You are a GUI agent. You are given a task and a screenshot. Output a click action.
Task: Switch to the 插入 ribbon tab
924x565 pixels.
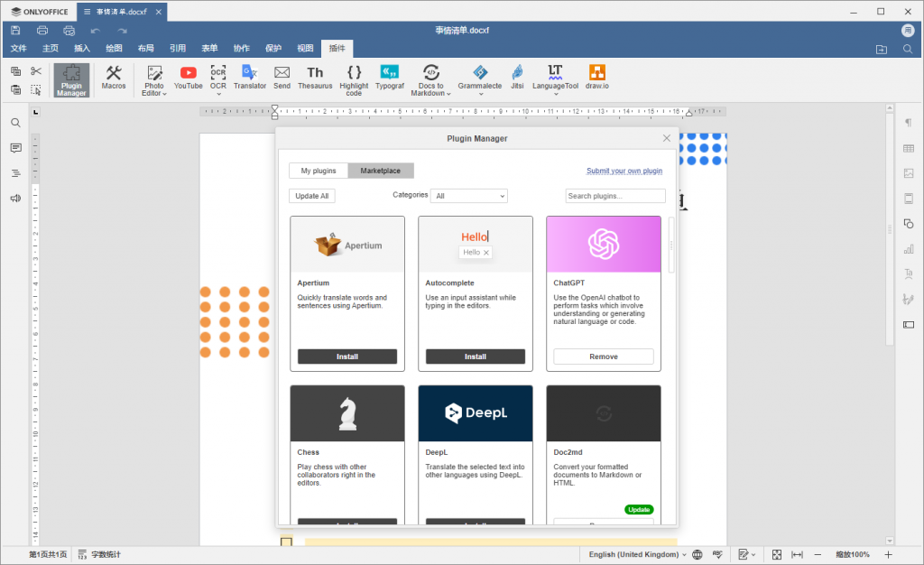click(x=82, y=48)
